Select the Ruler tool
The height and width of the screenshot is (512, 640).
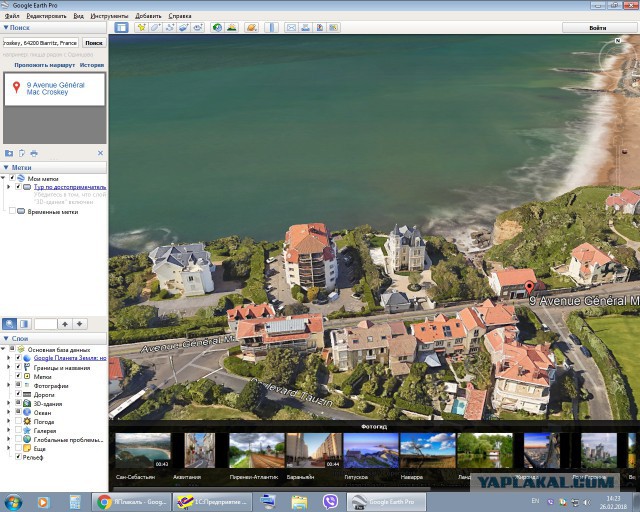click(271, 27)
